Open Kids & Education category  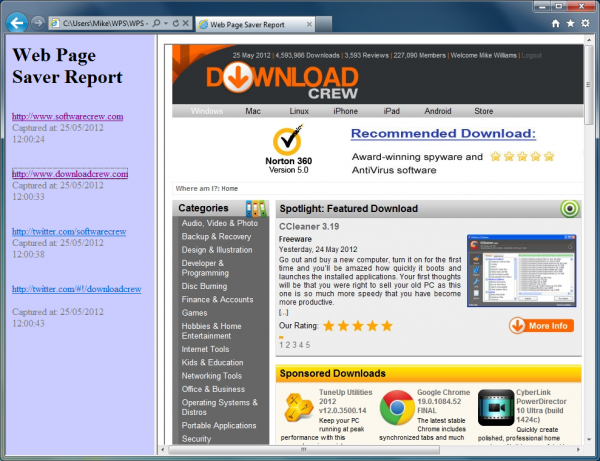212,363
